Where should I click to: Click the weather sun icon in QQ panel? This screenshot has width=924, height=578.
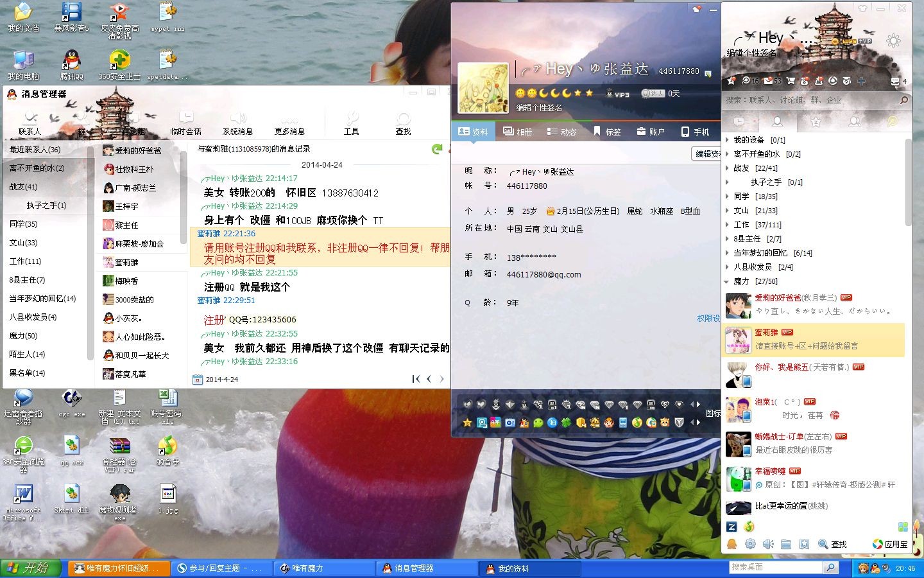tap(893, 41)
